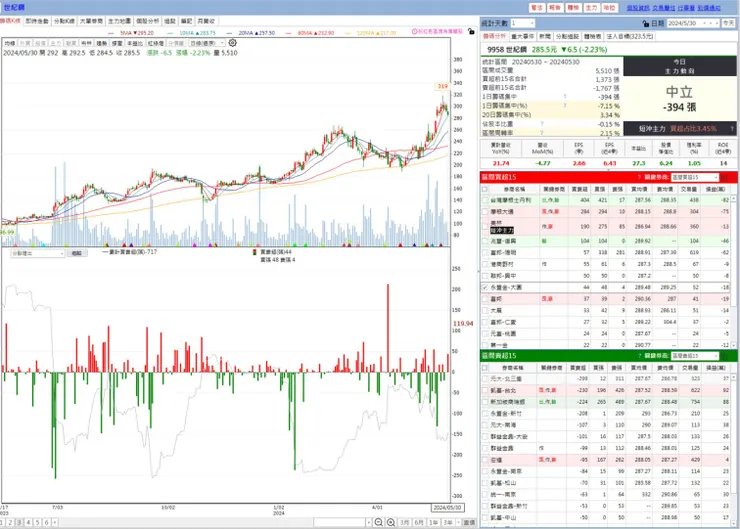Tick select-all checkbox in 買超15 table header
This screenshot has height=529, width=740.
[x=485, y=189]
